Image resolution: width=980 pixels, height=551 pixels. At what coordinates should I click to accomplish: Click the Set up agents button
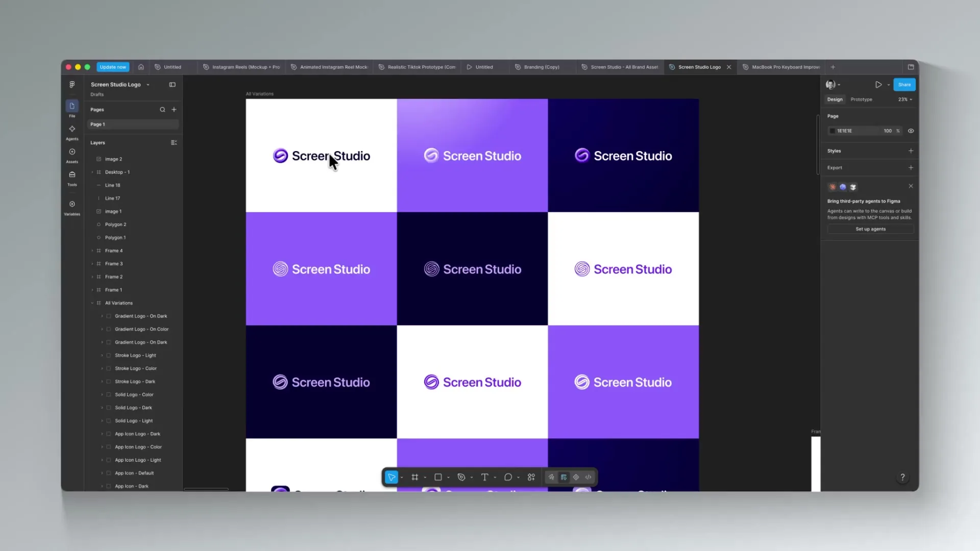pos(870,229)
